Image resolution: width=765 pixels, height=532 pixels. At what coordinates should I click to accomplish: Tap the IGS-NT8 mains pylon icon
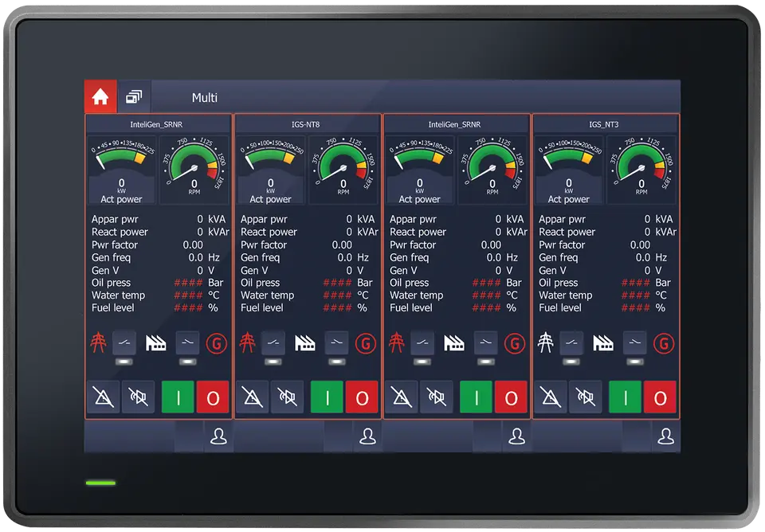(x=247, y=342)
